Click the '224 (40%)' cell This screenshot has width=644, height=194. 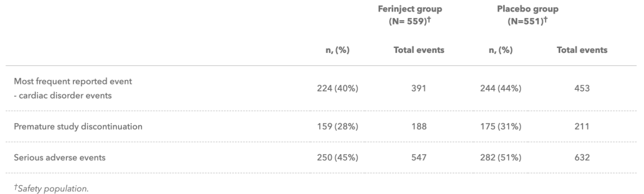[x=337, y=88]
